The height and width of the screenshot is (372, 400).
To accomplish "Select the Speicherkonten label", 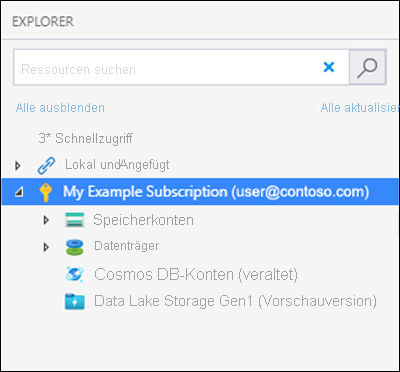I will (143, 220).
